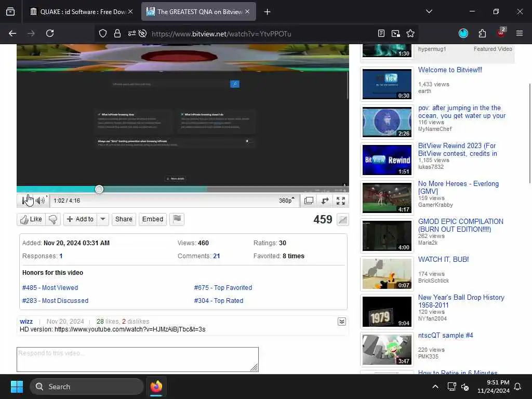Screen dimensions: 532x399
Task: Mute the video using the speaker icon
Action: (40, 201)
